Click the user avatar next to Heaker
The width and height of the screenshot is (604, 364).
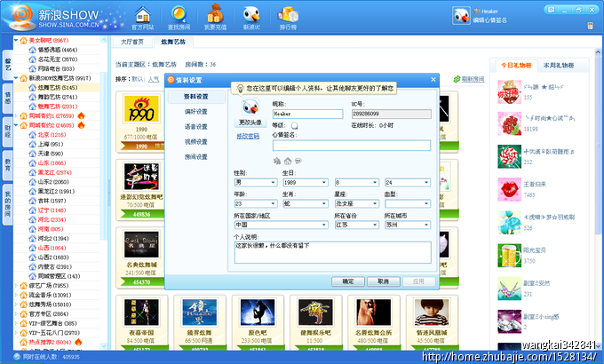click(x=460, y=15)
